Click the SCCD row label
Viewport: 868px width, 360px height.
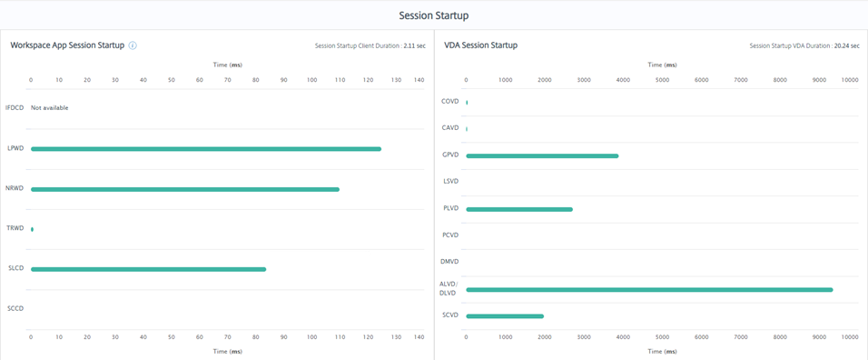pos(15,308)
